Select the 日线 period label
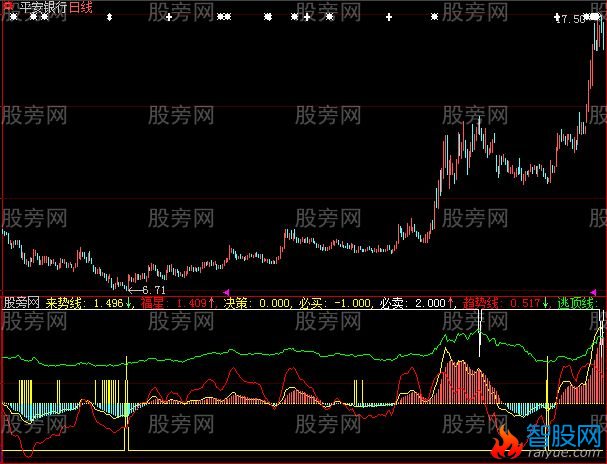 pyautogui.click(x=81, y=7)
